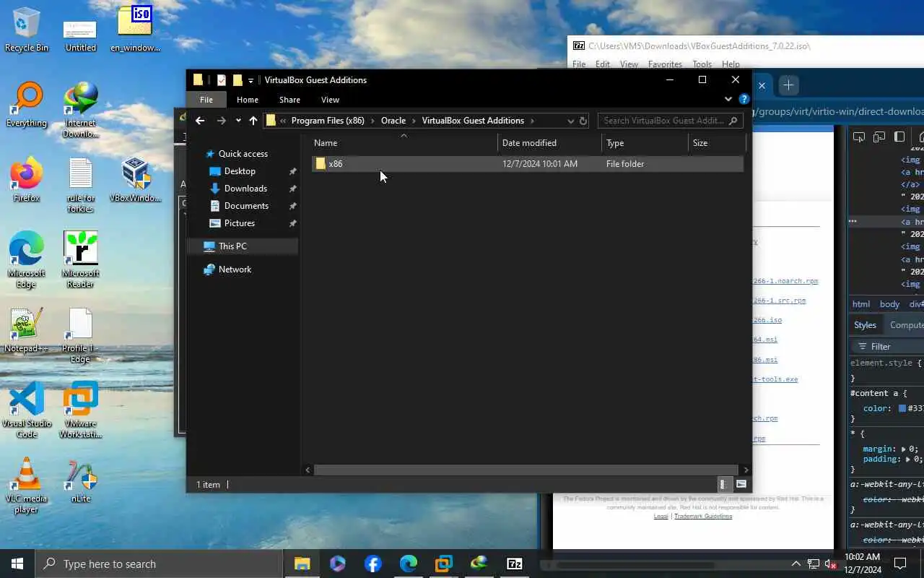
Task: Open the Share ribbon tab
Action: pos(289,100)
